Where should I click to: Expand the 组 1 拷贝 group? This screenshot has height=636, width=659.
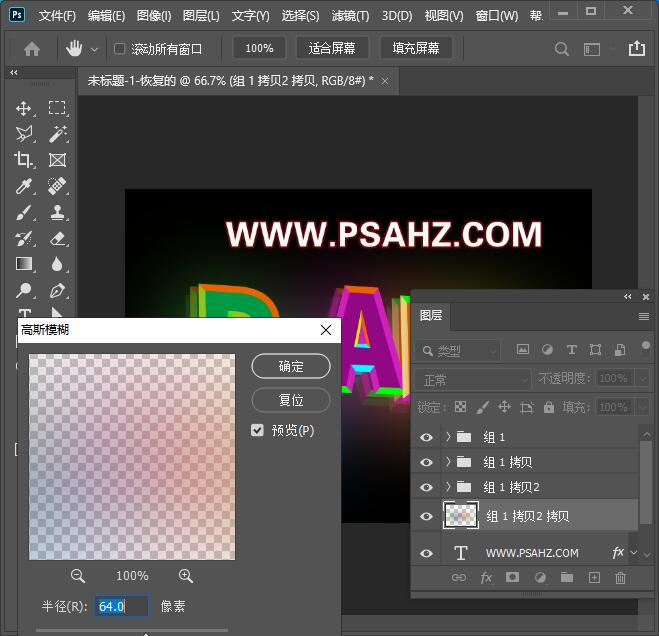point(448,462)
